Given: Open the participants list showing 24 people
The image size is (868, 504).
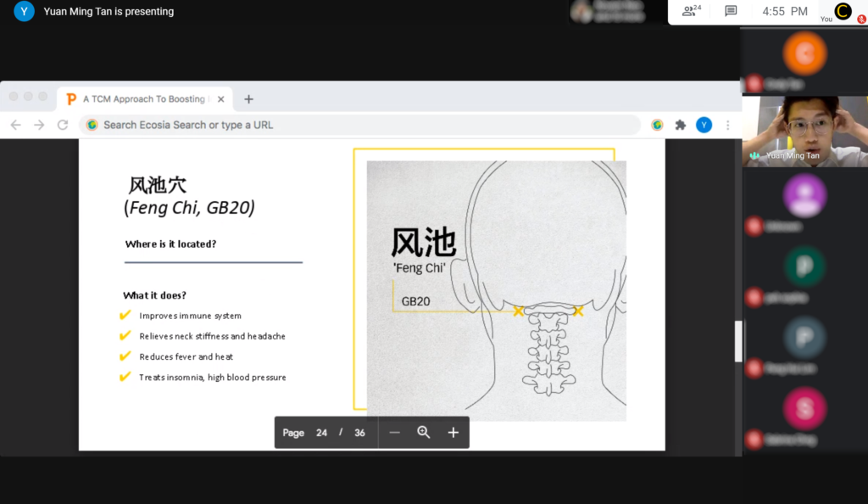Looking at the screenshot, I should (x=692, y=11).
